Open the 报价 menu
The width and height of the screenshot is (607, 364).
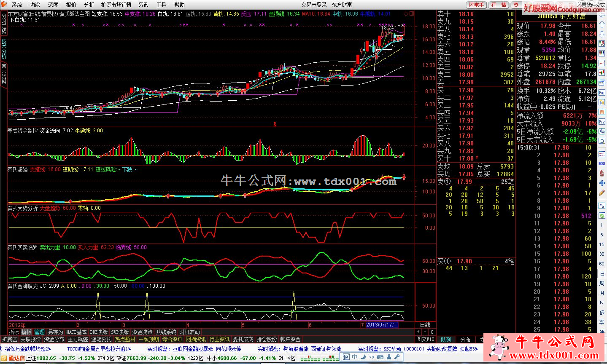71,5
